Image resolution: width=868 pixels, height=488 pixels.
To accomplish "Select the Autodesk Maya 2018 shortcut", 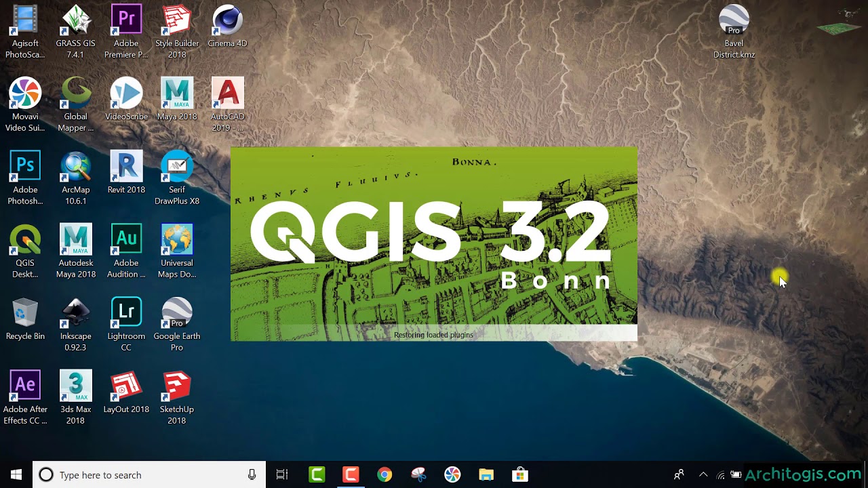I will 75,251.
